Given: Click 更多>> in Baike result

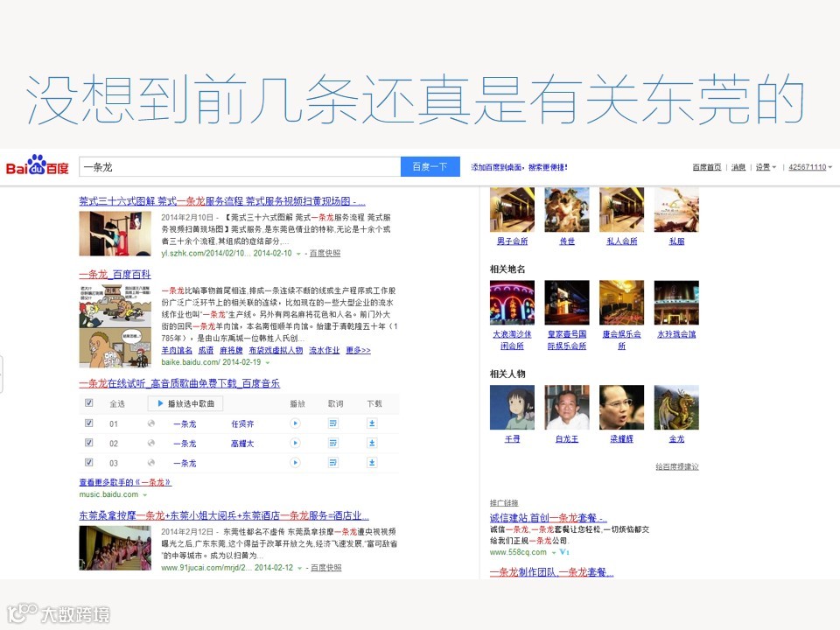Looking at the screenshot, I should (x=358, y=350).
